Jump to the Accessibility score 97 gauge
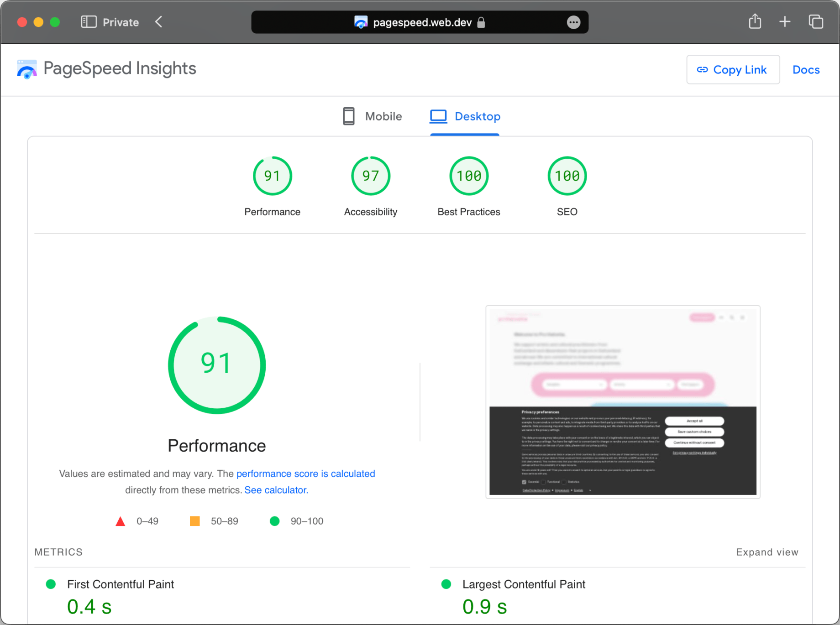This screenshot has height=625, width=840. 370,176
